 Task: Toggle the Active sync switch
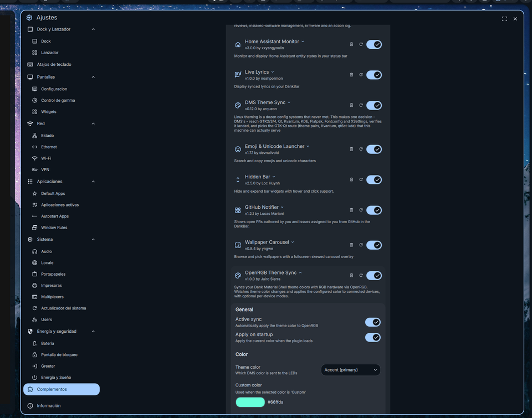tap(373, 322)
